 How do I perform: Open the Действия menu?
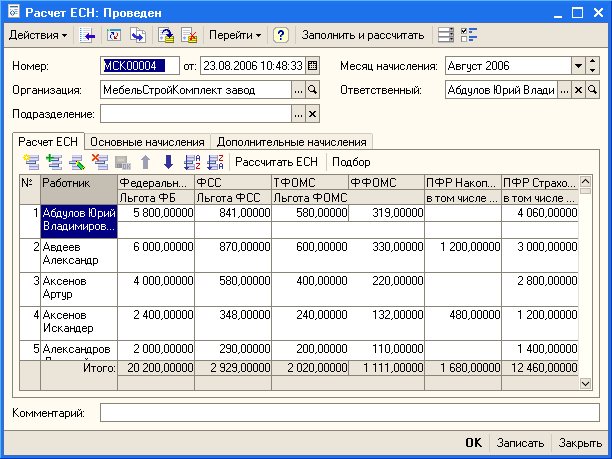[38, 35]
